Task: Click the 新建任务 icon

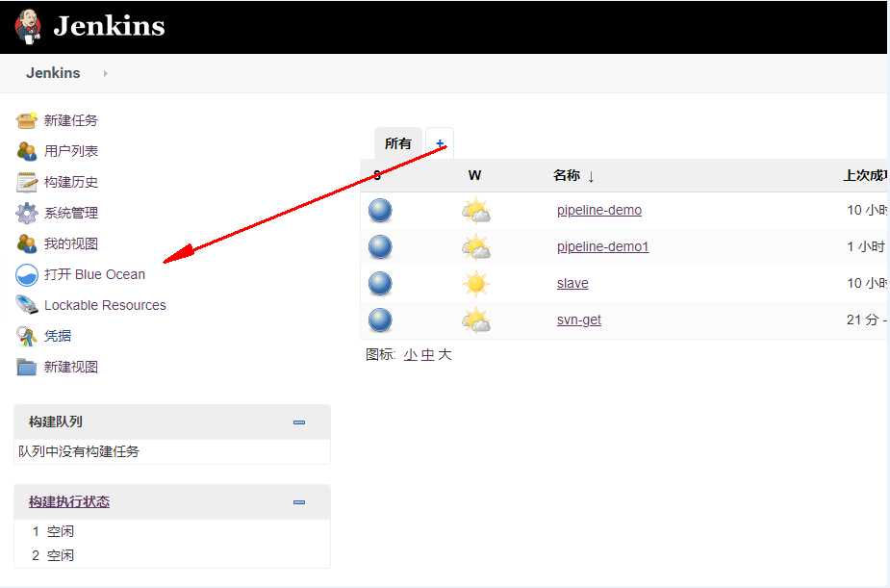Action: point(26,120)
